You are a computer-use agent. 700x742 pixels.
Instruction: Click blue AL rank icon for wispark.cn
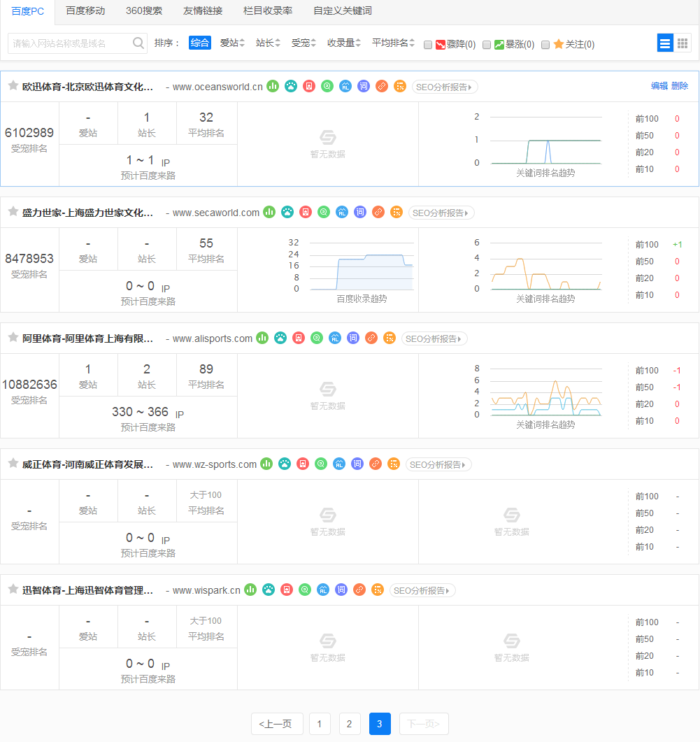323,590
